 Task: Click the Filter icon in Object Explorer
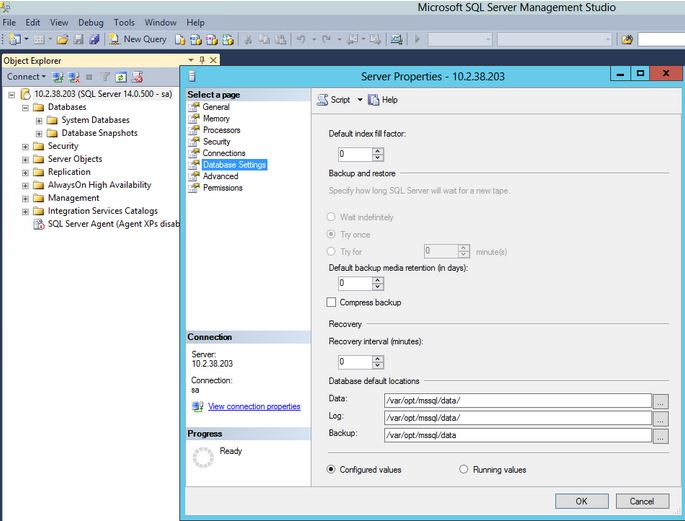pos(105,77)
